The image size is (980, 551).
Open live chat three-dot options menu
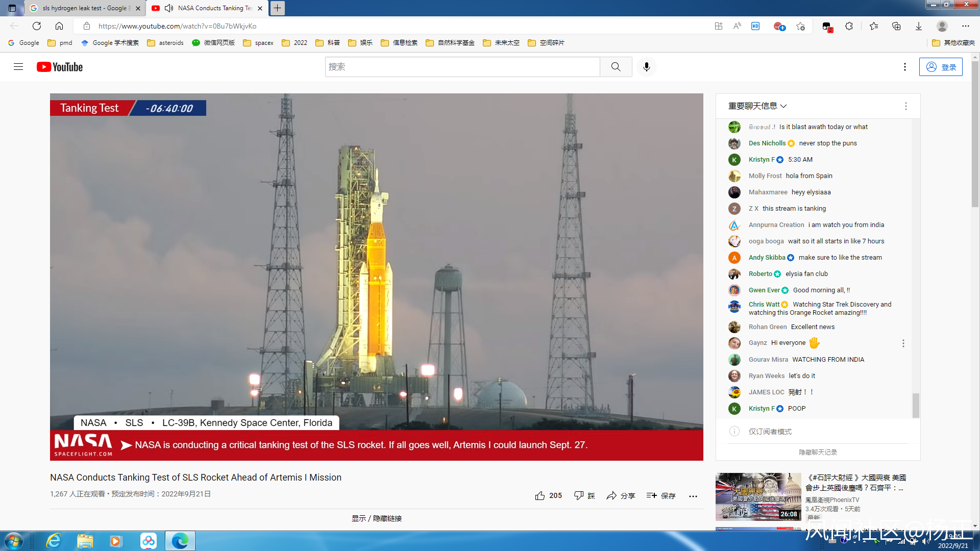(905, 106)
